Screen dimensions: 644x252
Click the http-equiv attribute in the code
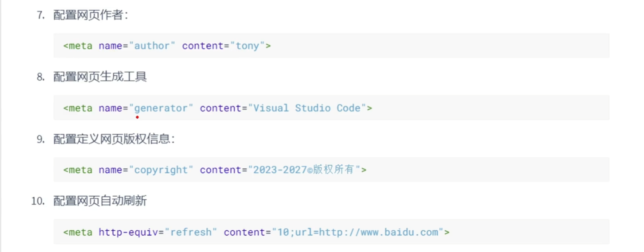128,232
